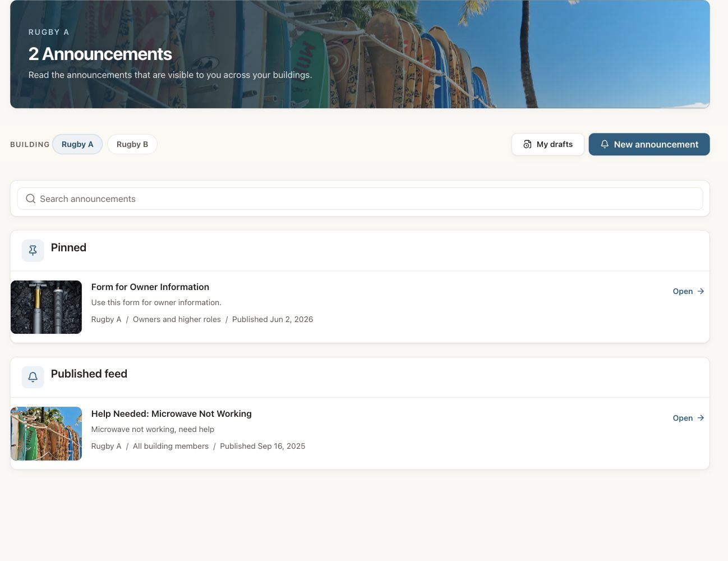Click the text 'Use this form for owner information.'

156,302
